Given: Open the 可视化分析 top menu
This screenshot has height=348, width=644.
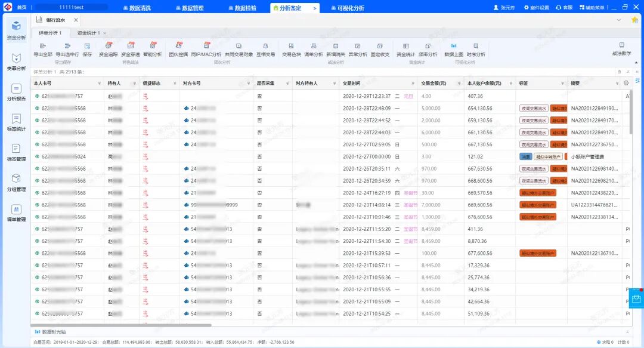Looking at the screenshot, I should [x=348, y=8].
